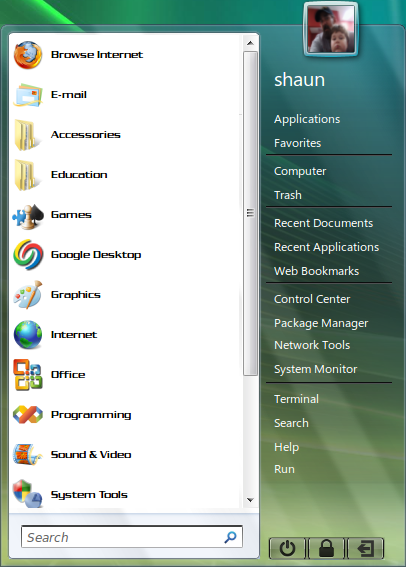406x567 pixels.
Task: Open the Programming menu label
Action: [91, 415]
